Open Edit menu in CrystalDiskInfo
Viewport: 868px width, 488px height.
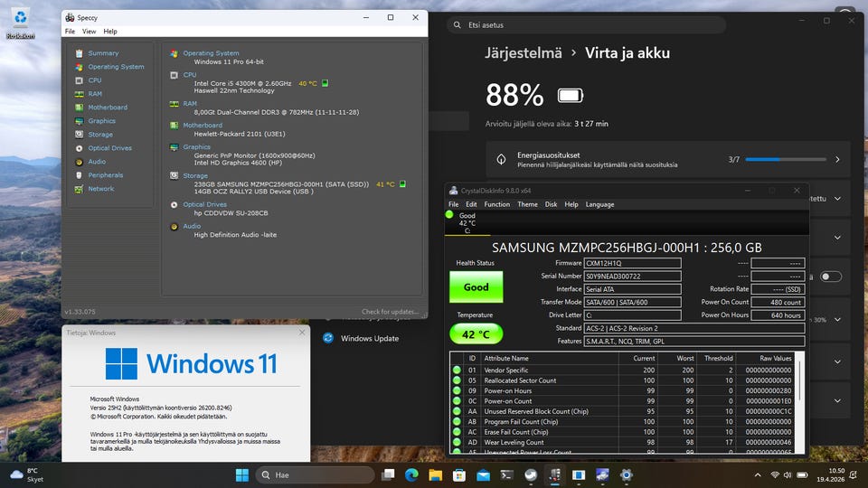pos(471,204)
